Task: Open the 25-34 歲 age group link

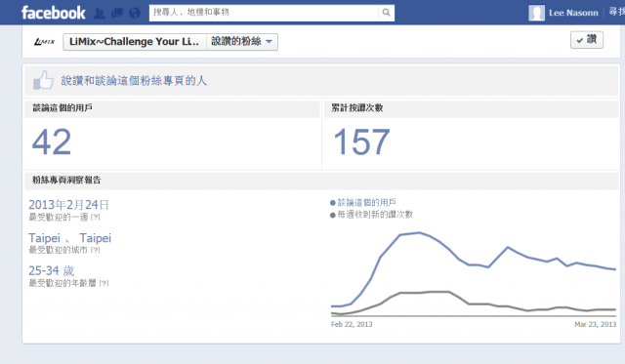Action: [x=52, y=271]
